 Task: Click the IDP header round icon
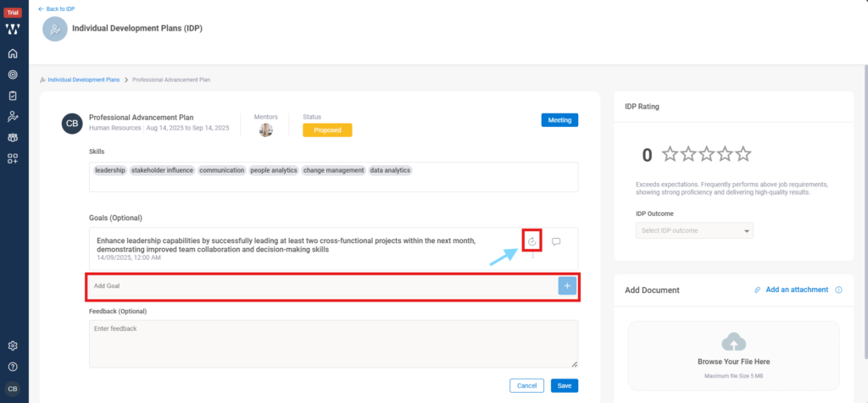[55, 29]
